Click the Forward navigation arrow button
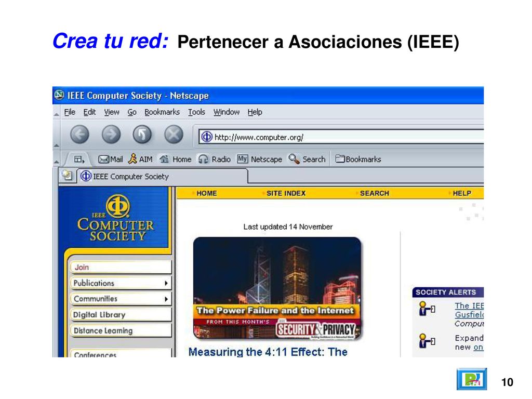Screen dimensions: 532x399 click(111, 135)
